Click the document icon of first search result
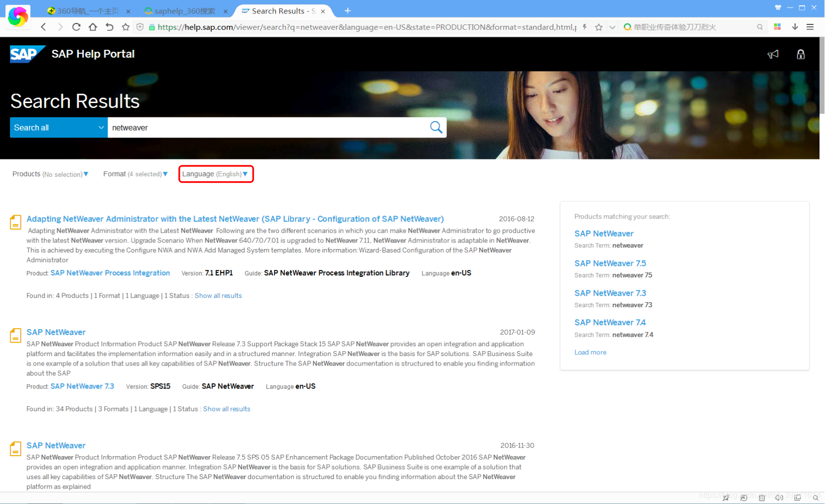The image size is (825, 504). coord(16,222)
